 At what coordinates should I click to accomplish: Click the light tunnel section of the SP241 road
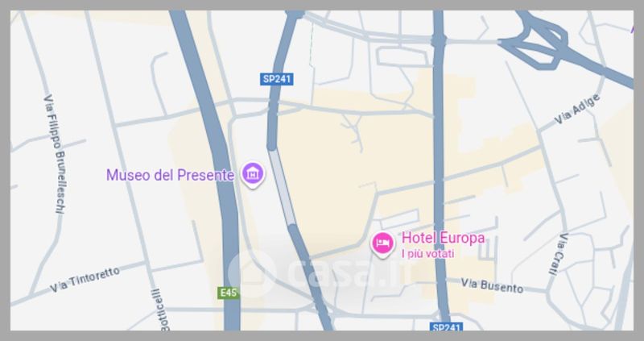click(x=282, y=187)
